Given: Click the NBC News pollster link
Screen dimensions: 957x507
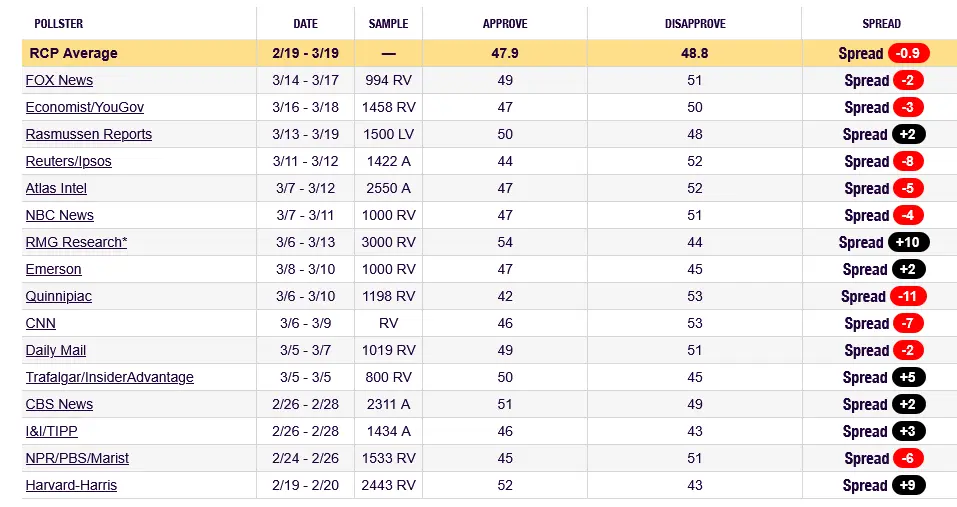Looking at the screenshot, I should click(59, 215).
